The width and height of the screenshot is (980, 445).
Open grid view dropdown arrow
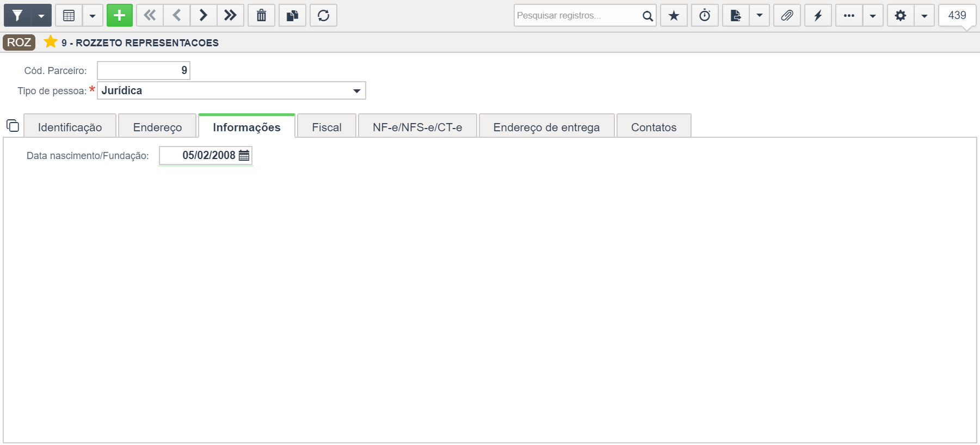[93, 15]
